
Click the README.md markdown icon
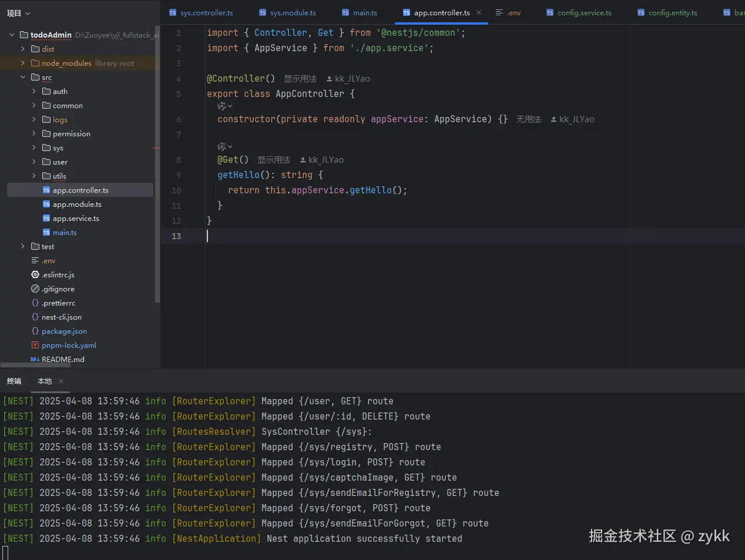(x=35, y=360)
